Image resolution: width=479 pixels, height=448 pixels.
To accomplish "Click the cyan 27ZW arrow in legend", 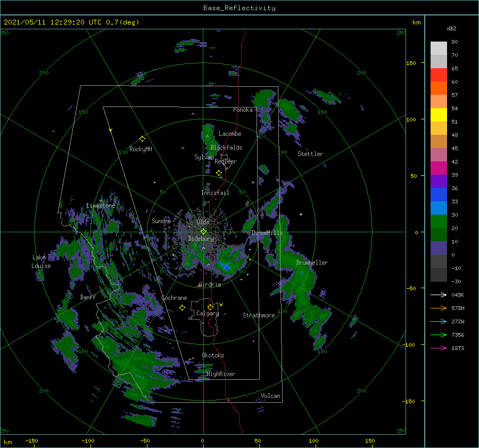I will (x=439, y=321).
